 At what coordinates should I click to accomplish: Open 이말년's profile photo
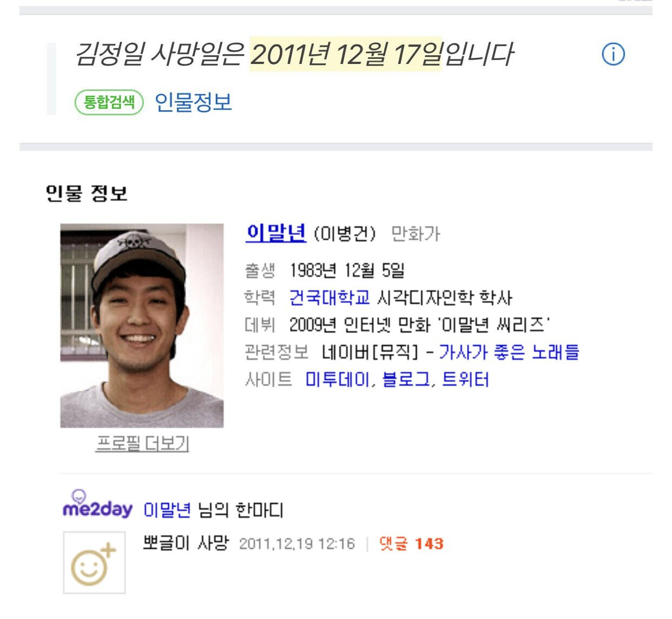pyautogui.click(x=142, y=325)
